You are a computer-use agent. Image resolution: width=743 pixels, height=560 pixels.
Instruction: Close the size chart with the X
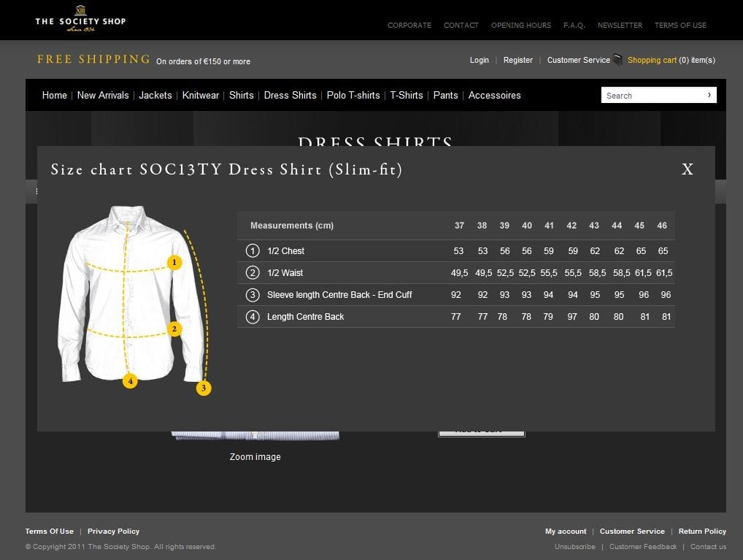[687, 169]
